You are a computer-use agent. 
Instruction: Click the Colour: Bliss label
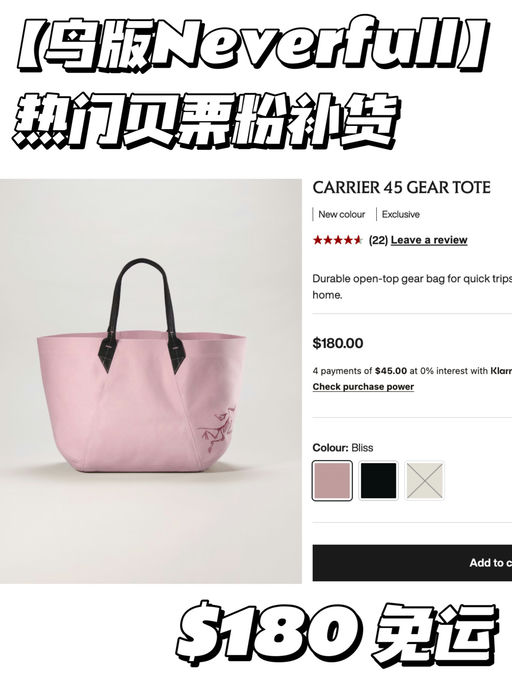342,448
